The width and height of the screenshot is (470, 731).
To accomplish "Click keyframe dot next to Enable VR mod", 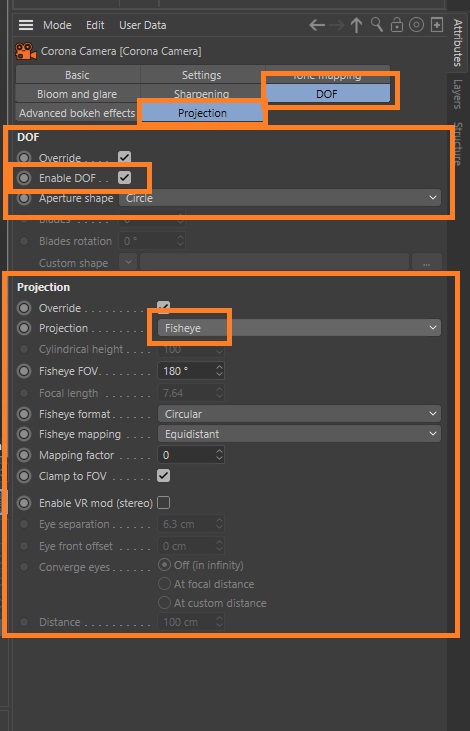I will pyautogui.click(x=24, y=503).
